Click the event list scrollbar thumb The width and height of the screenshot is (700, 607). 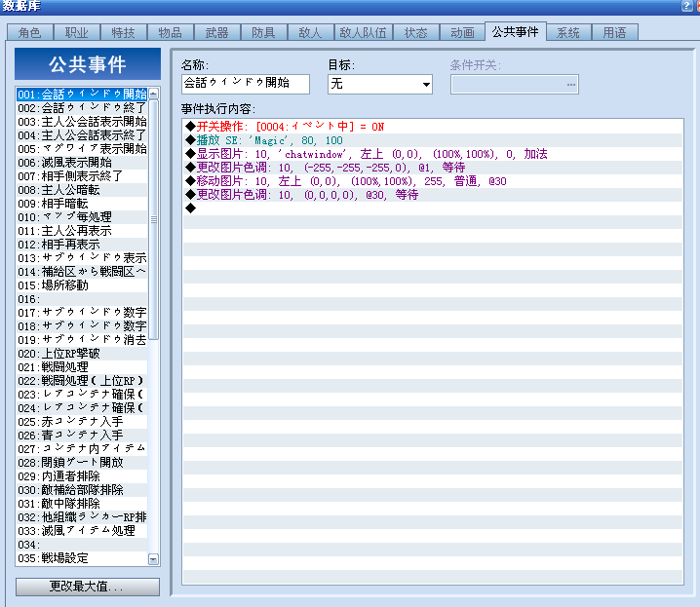point(154,219)
